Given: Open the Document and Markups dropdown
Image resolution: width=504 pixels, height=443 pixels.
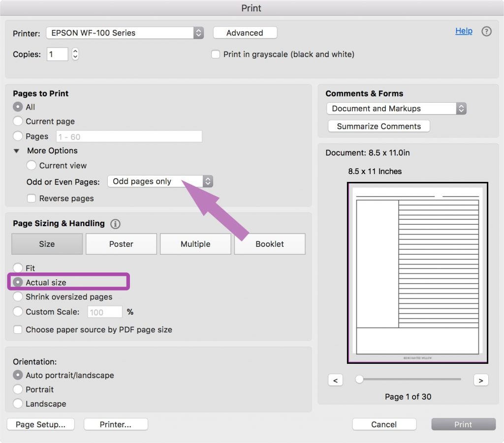Looking at the screenshot, I should 396,109.
